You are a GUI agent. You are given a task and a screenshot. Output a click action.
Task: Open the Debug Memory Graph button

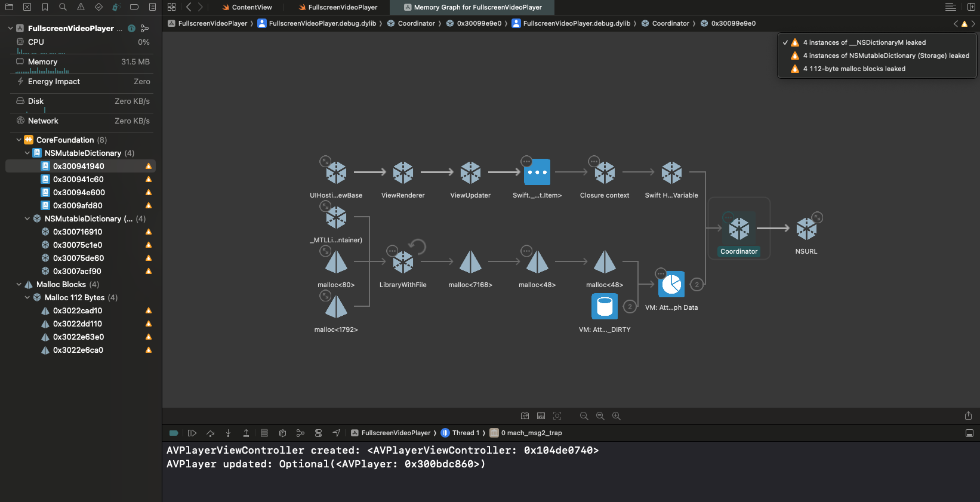(x=300, y=433)
